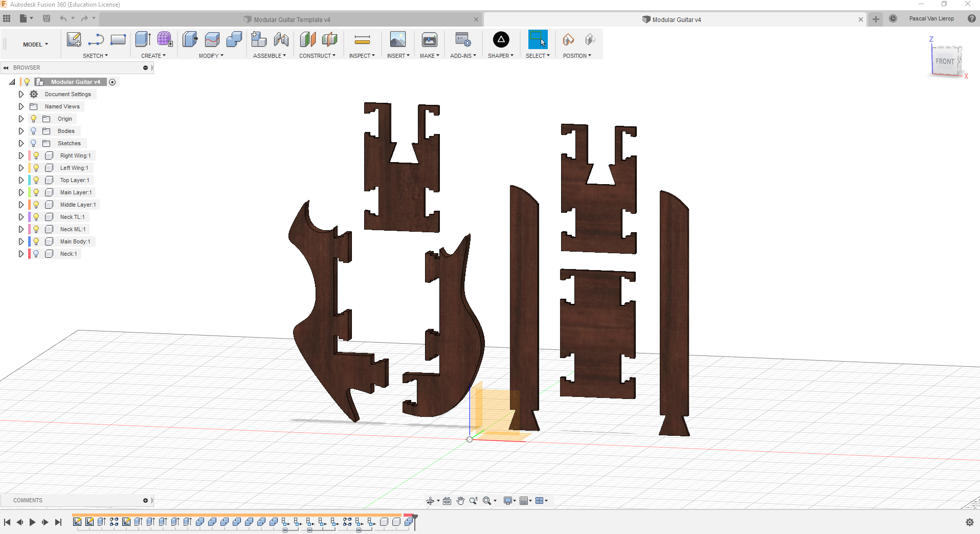Open the Pan hand tool
Viewport: 980px width, 534px height.
[460, 501]
